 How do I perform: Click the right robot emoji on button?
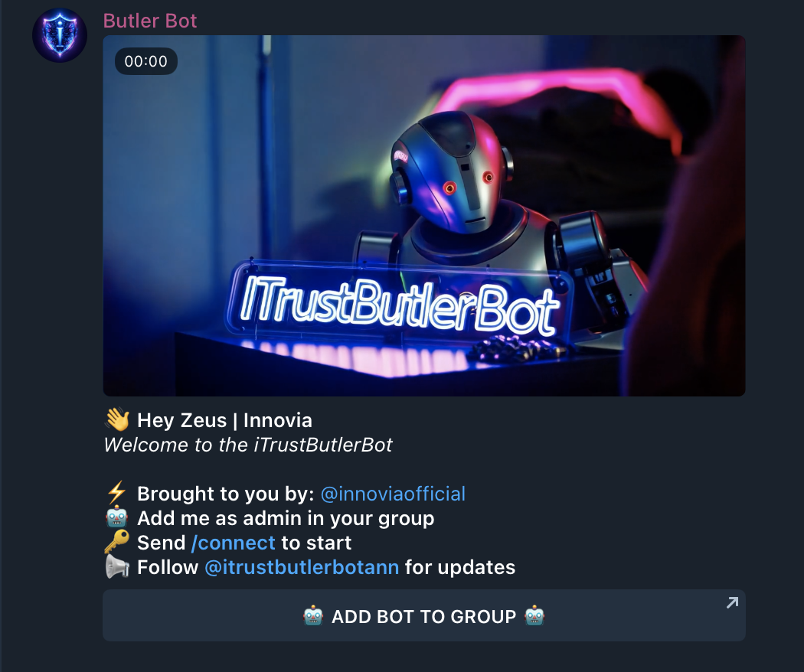click(x=534, y=615)
